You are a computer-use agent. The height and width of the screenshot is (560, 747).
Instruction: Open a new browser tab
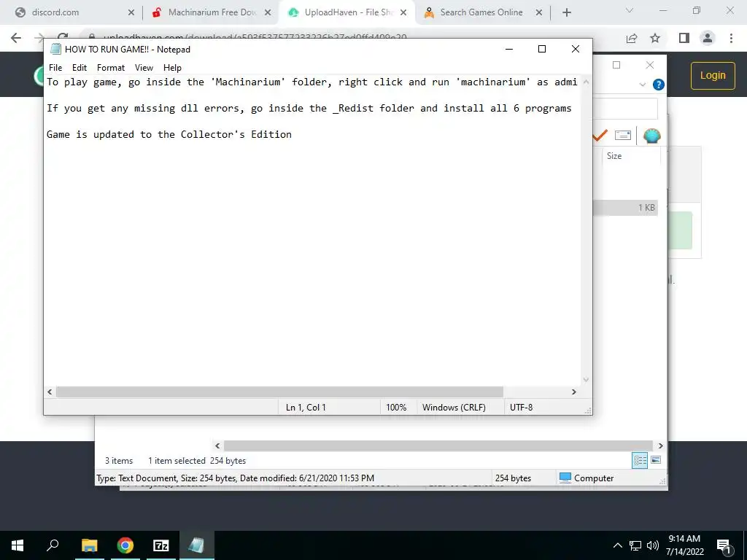coord(566,12)
